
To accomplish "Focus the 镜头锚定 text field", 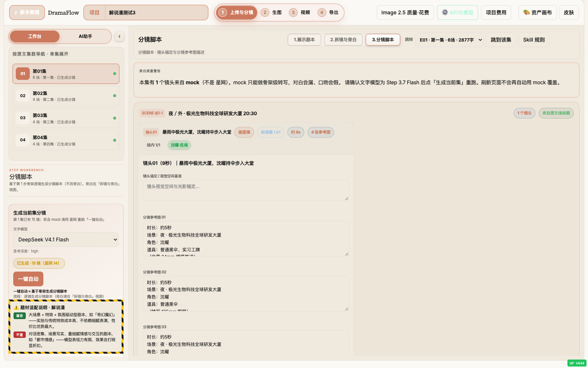I will (246, 190).
